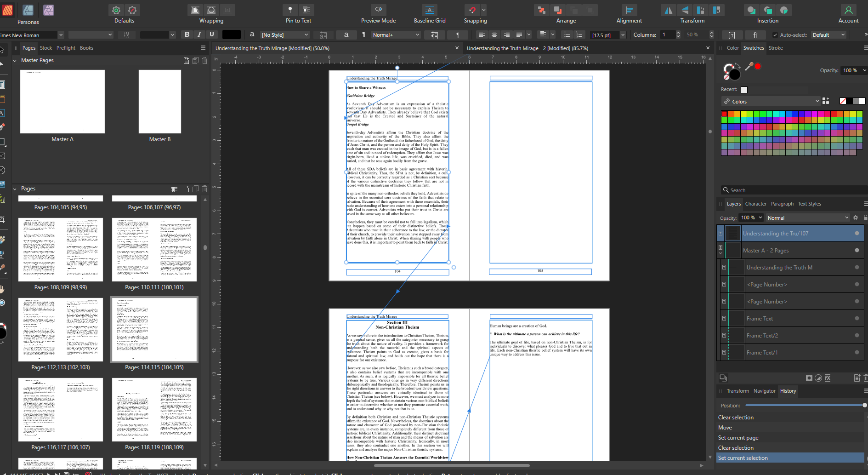This screenshot has width=868, height=475.
Task: Select the Master B thumbnail
Action: tap(160, 102)
